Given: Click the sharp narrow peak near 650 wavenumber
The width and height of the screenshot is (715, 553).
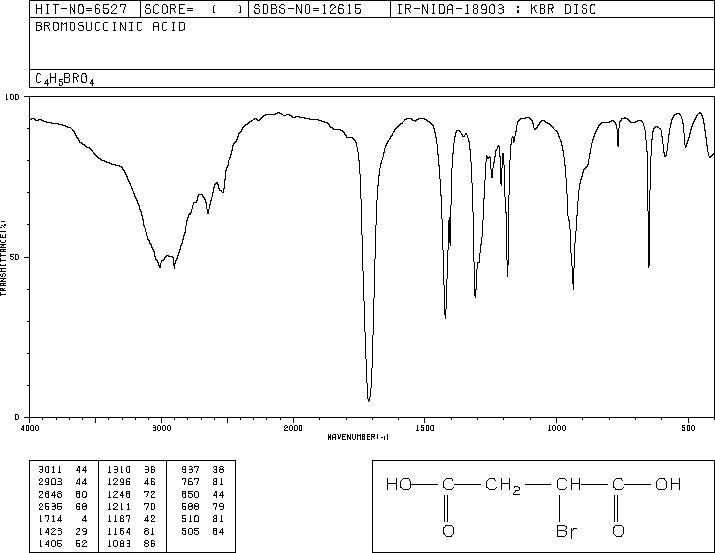Looking at the screenshot, I should [648, 266].
